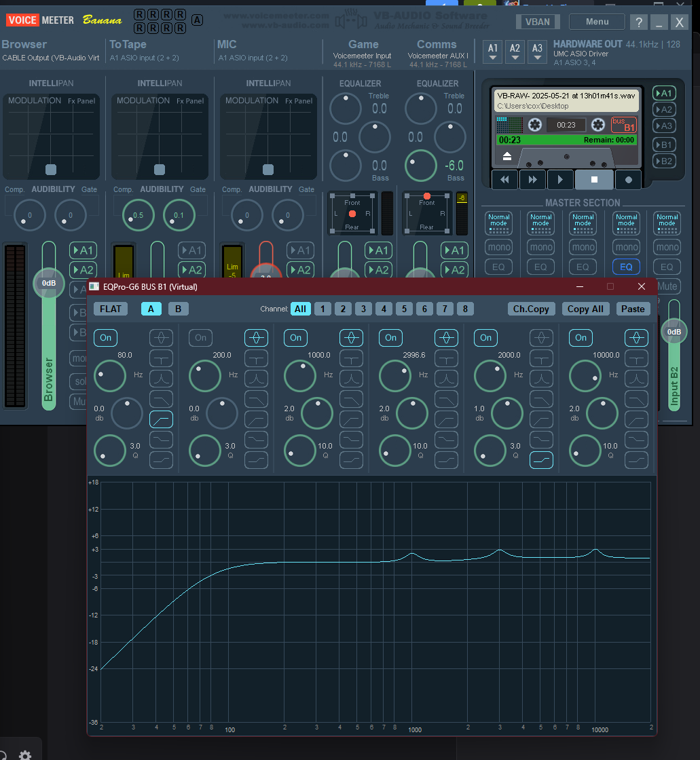Eject the cassette tape
This screenshot has width=700, height=760.
(x=507, y=156)
